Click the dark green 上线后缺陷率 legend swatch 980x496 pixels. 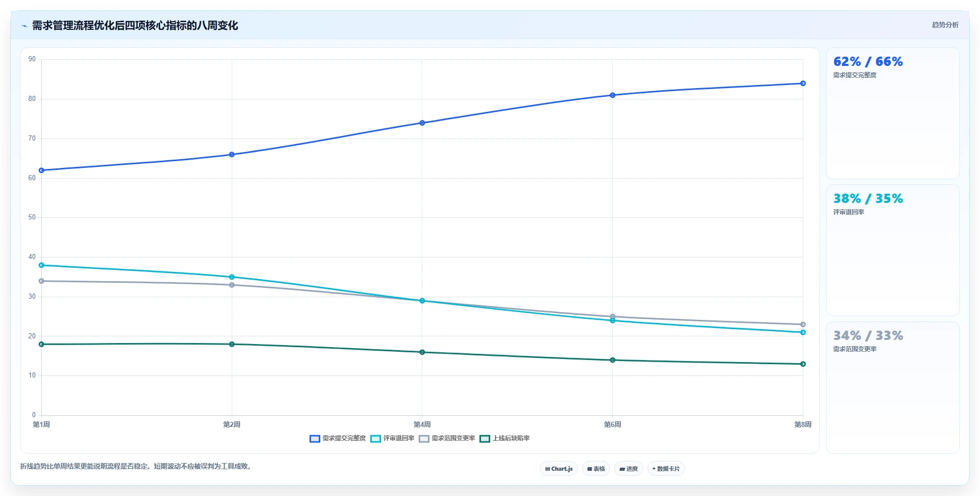point(485,439)
